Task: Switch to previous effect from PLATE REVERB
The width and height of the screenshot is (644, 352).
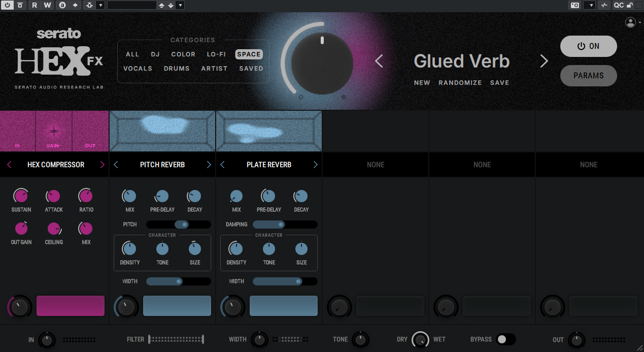Action: coord(222,165)
